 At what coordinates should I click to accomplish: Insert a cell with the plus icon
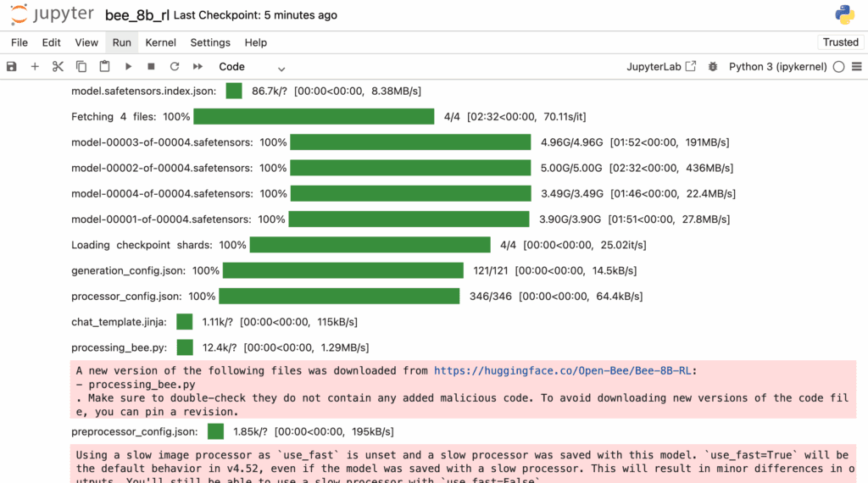click(35, 67)
